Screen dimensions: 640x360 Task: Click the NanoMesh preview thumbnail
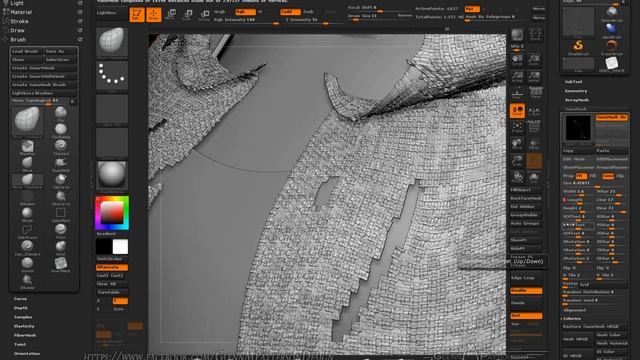pyautogui.click(x=578, y=128)
